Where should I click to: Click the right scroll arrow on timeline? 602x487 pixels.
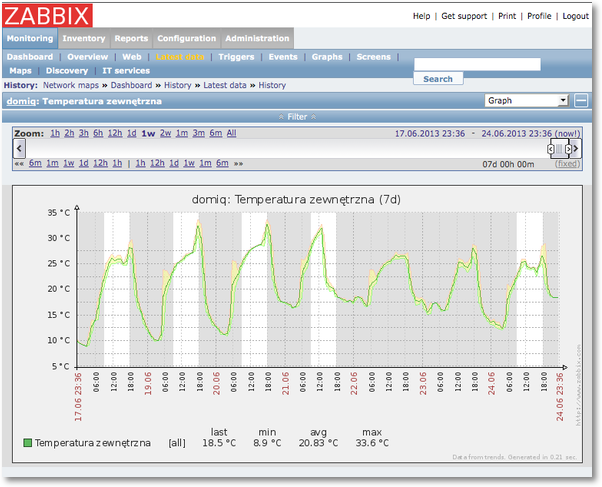point(576,148)
